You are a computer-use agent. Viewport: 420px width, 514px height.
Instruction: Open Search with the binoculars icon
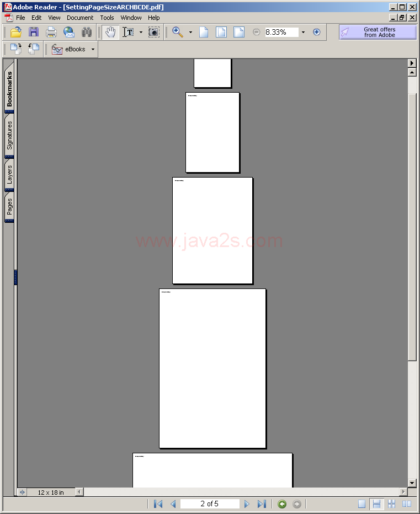click(x=87, y=32)
